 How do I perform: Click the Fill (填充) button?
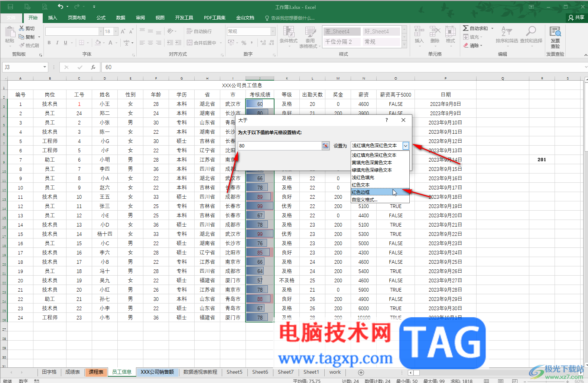(x=473, y=37)
